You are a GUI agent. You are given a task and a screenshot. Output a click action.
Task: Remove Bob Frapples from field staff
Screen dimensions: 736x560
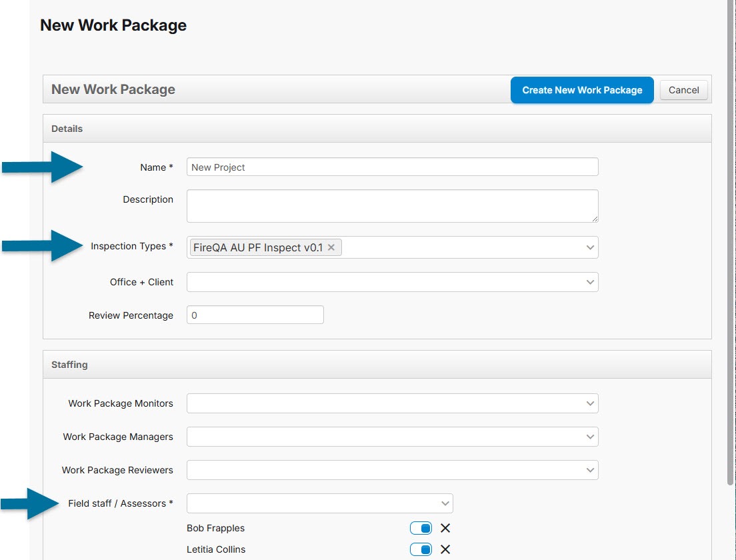coord(445,528)
